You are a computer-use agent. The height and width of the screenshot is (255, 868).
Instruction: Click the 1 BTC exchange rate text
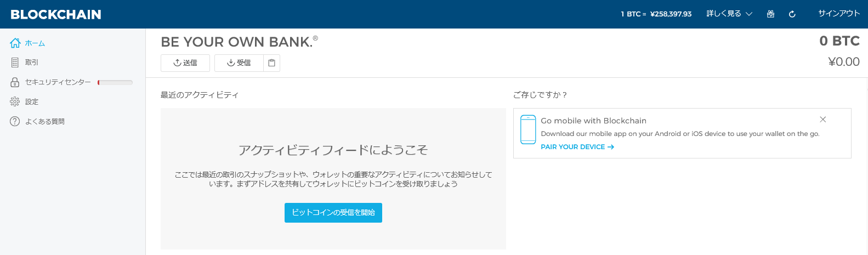[x=656, y=14]
